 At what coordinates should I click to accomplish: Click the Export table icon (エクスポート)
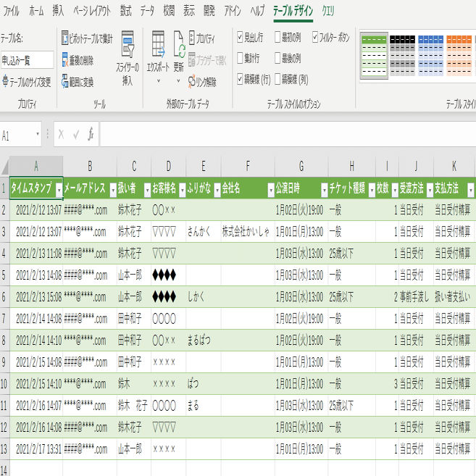pos(158,44)
